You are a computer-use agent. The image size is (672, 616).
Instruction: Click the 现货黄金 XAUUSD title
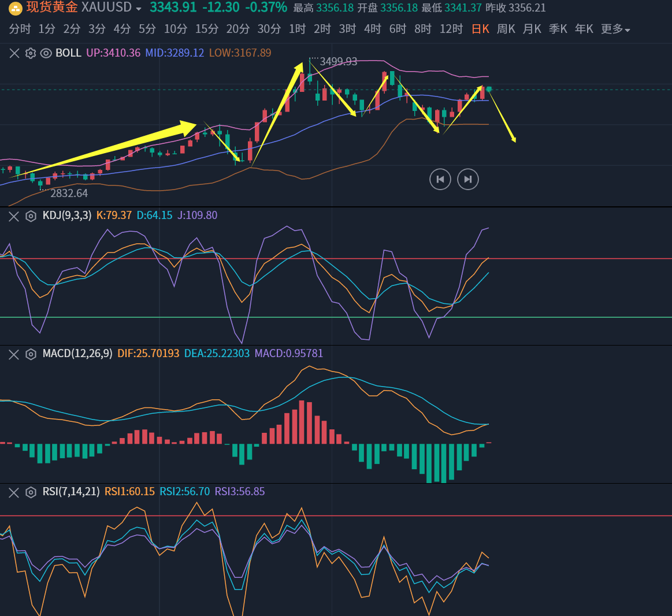[79, 8]
